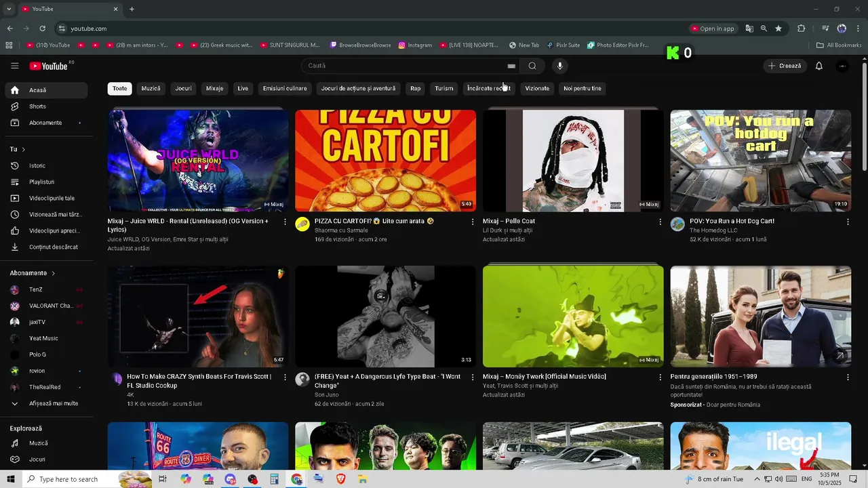The width and height of the screenshot is (868, 488).
Task: Click the YouTube logo
Action: [49, 66]
